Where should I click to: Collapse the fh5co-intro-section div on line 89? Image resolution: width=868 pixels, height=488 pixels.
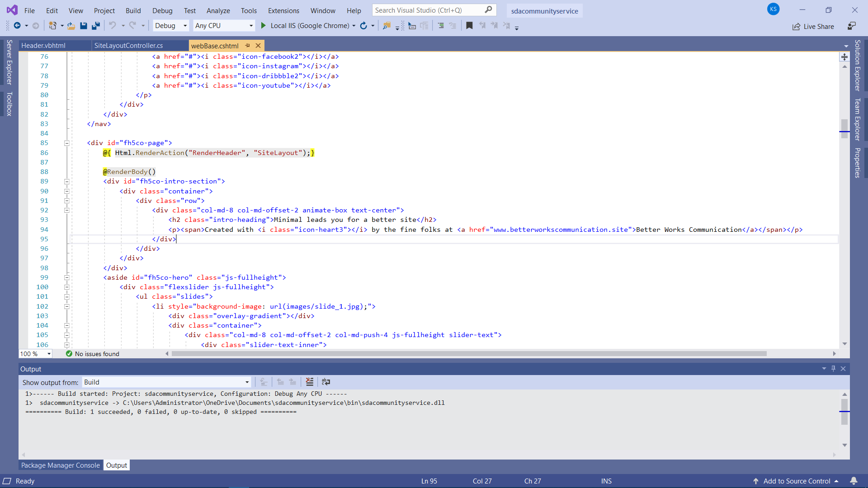tap(66, 182)
